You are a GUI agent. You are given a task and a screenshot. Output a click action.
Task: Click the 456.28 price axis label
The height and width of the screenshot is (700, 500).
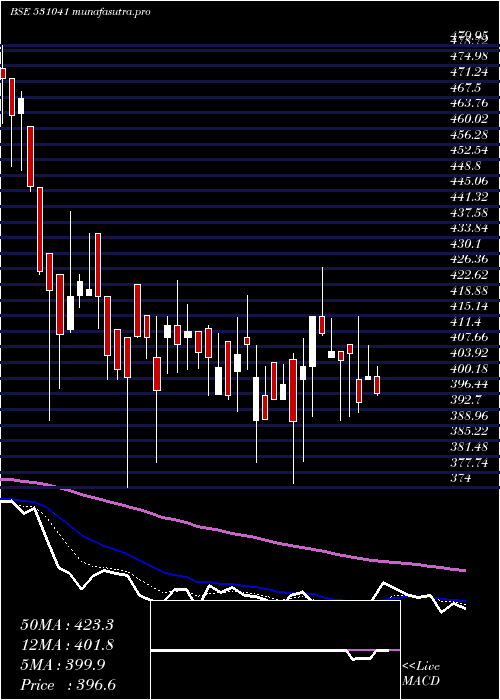tap(469, 134)
